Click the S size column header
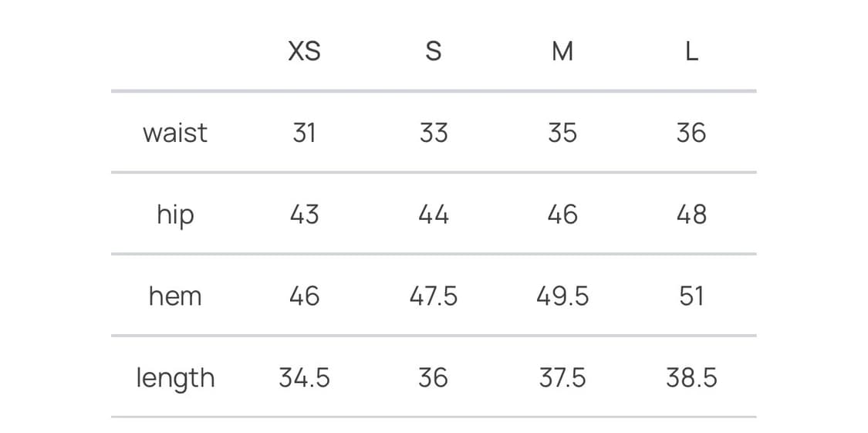 tap(434, 52)
